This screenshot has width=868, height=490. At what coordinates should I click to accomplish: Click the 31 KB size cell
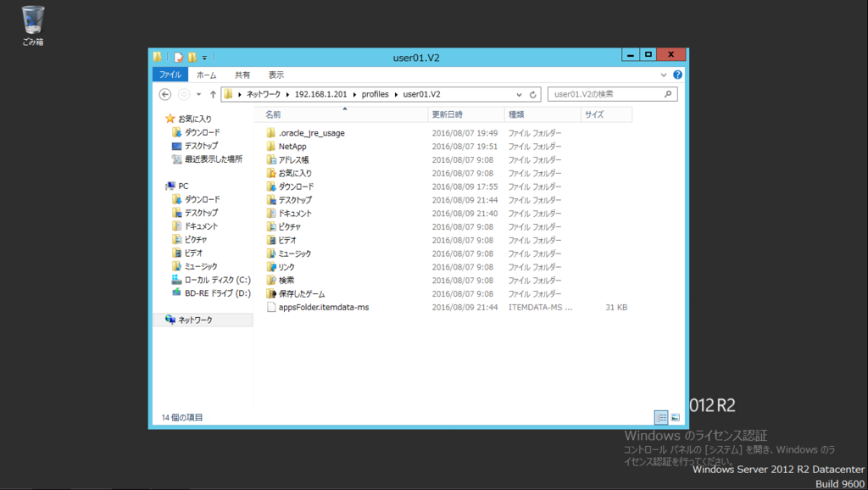(x=616, y=307)
